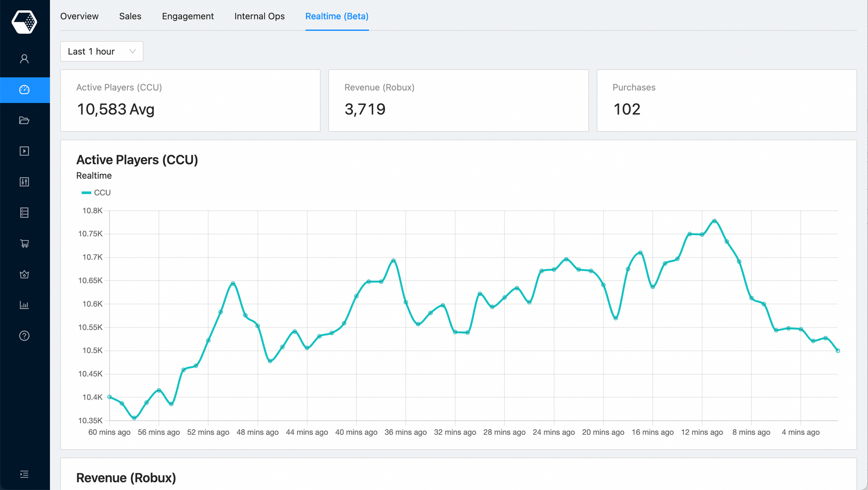Open the shopping cart sidebar icon
868x490 pixels.
coord(24,244)
